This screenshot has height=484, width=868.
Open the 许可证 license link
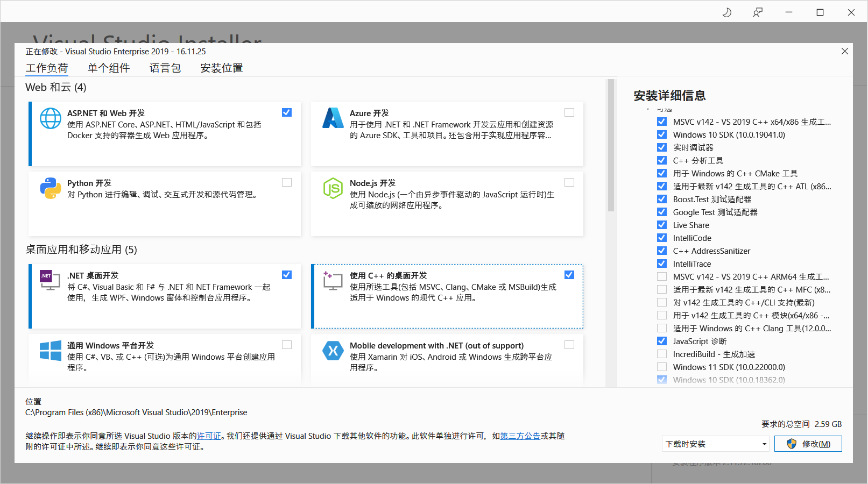pos(209,436)
